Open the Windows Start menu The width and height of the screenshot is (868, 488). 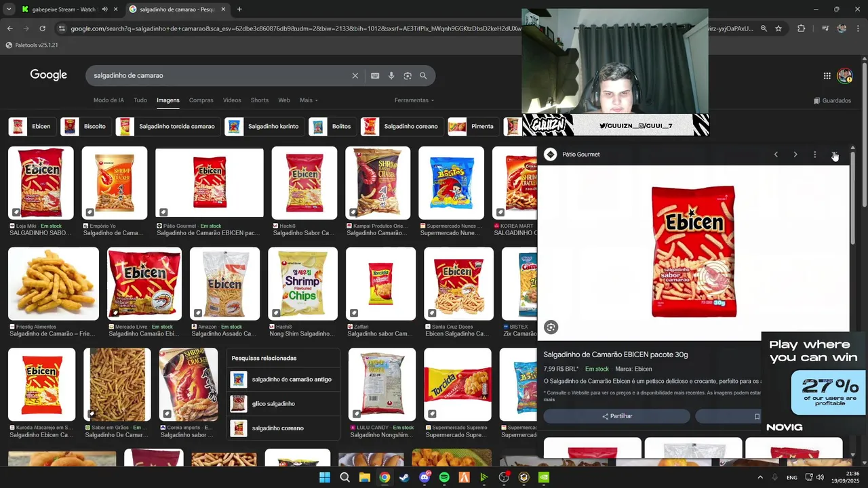click(325, 477)
